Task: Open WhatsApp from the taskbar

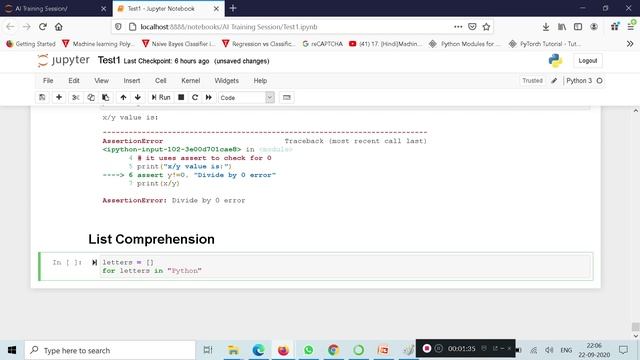Action: (309, 350)
